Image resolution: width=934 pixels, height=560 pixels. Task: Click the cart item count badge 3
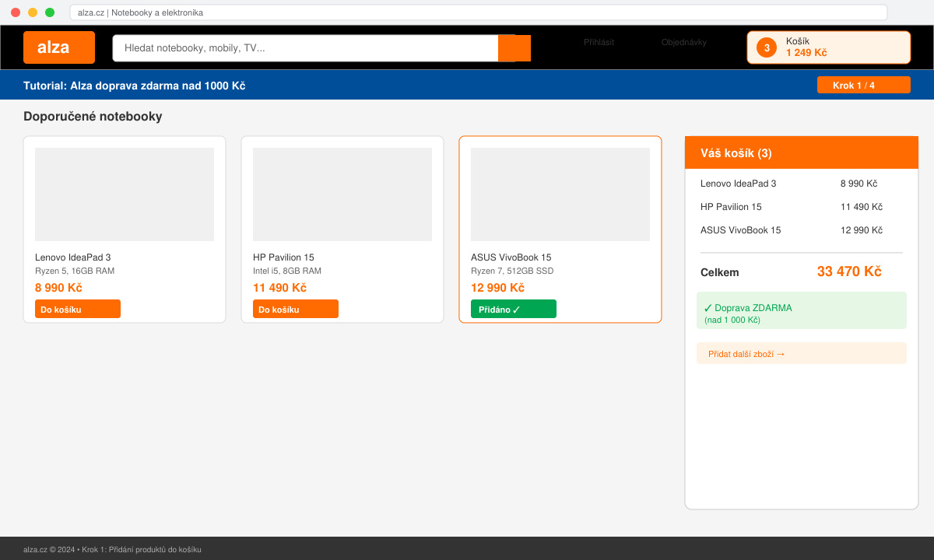(x=767, y=47)
